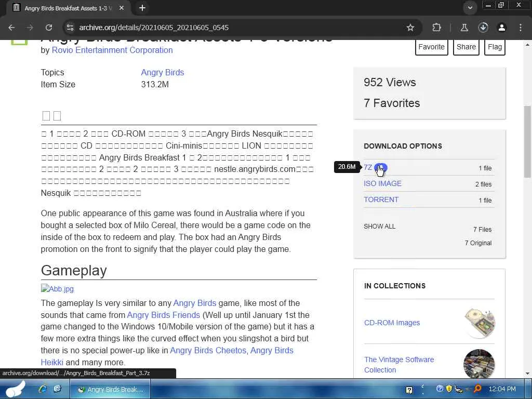Click the page's vertical scrollbar thumb

(527, 142)
